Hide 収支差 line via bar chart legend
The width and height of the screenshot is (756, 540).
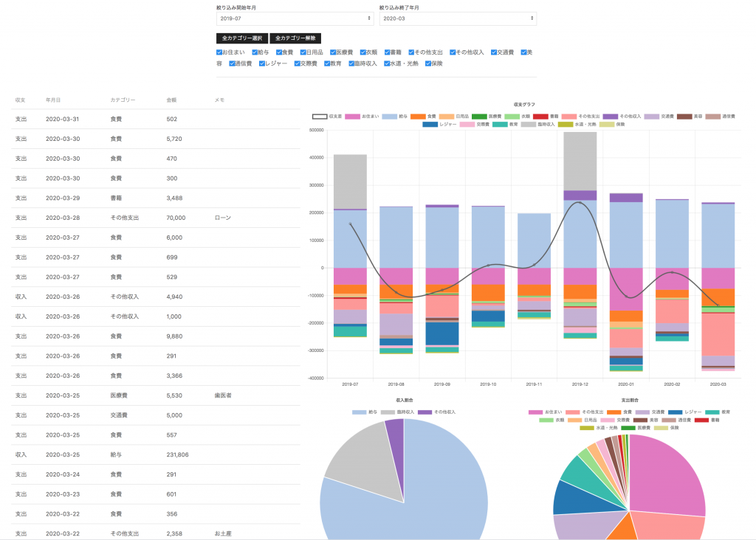(x=320, y=117)
